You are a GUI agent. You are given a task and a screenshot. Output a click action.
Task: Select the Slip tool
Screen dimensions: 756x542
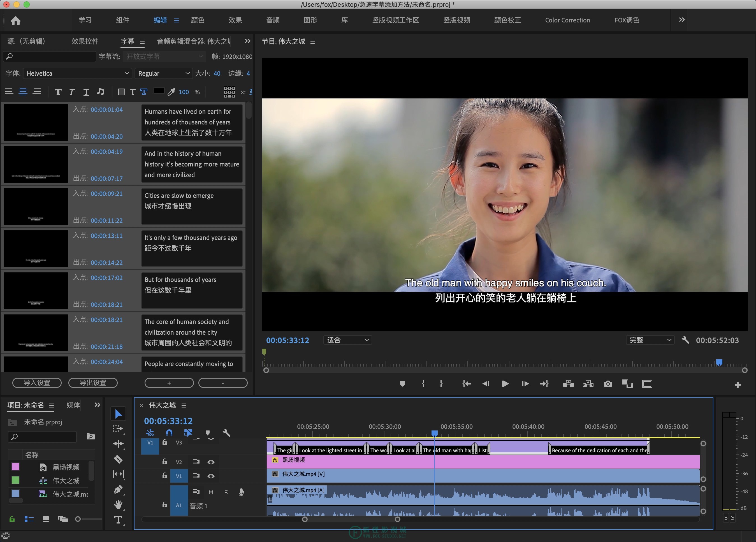pos(118,474)
